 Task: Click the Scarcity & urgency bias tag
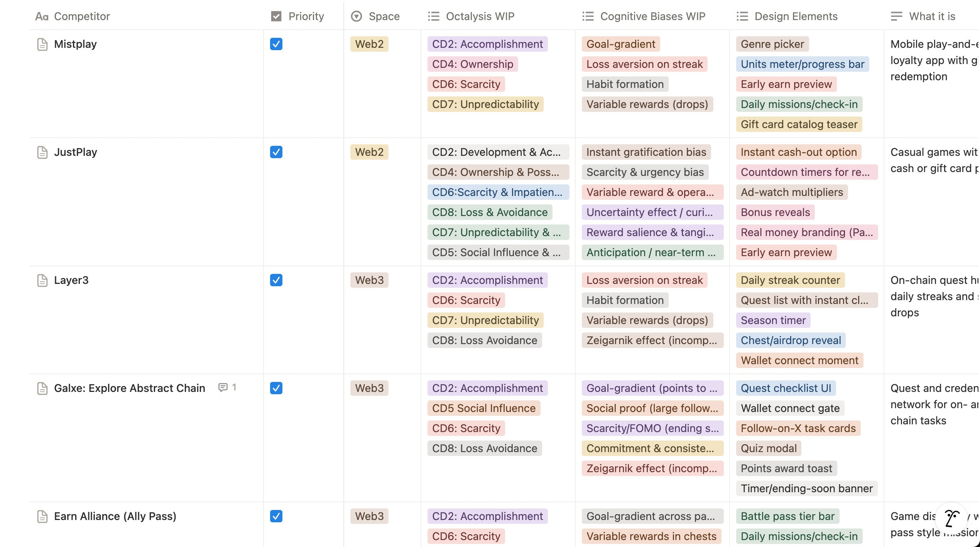(x=645, y=172)
